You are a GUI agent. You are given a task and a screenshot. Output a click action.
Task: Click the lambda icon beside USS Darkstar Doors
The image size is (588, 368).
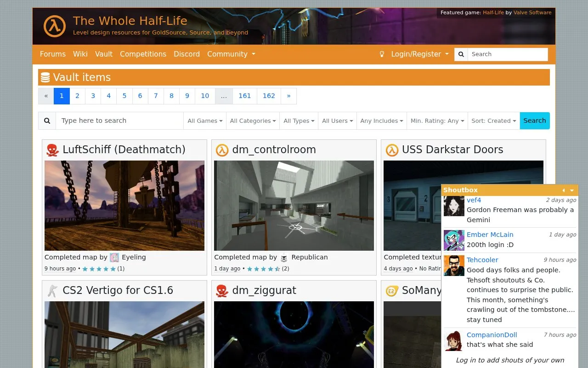click(392, 150)
